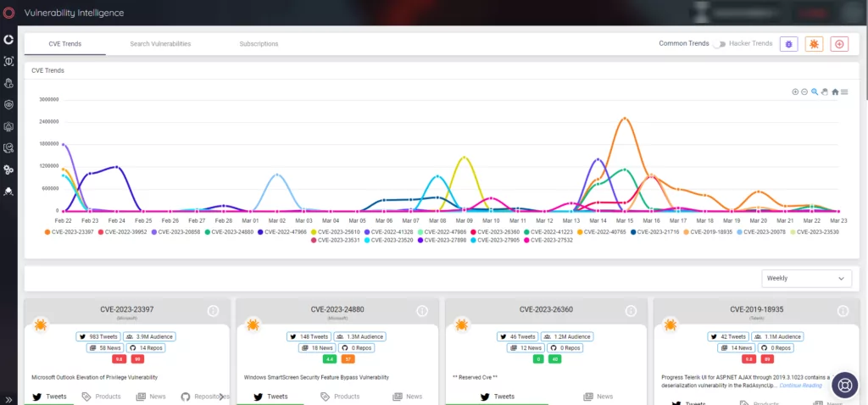Toggle CVE-2023-20858 series in chart legend
868x405 pixels.
pyautogui.click(x=177, y=232)
